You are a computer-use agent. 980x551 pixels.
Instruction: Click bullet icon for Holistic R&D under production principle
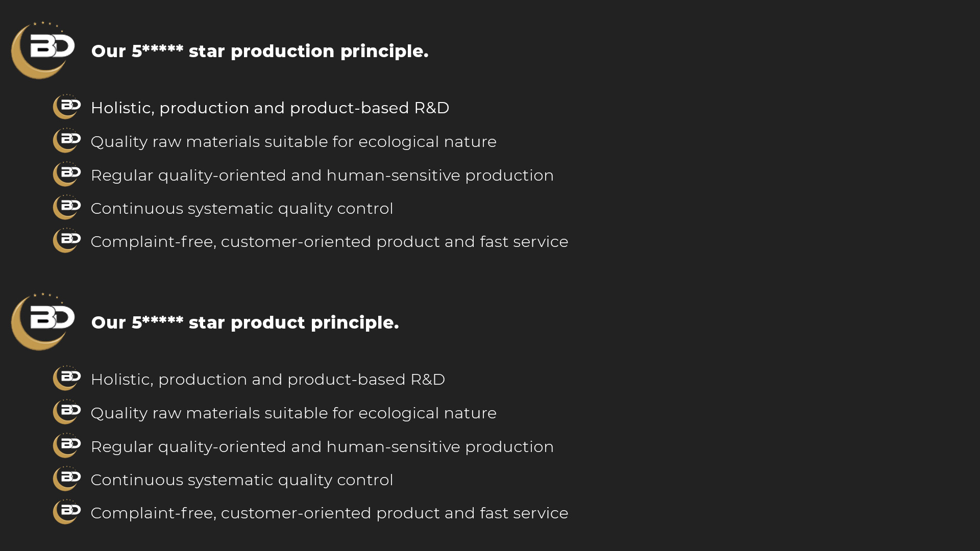click(67, 107)
